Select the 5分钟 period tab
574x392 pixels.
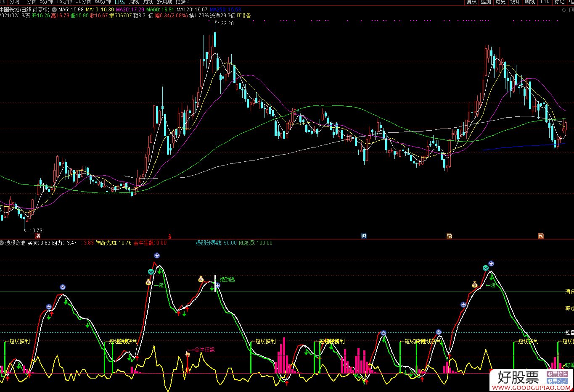click(x=47, y=2)
